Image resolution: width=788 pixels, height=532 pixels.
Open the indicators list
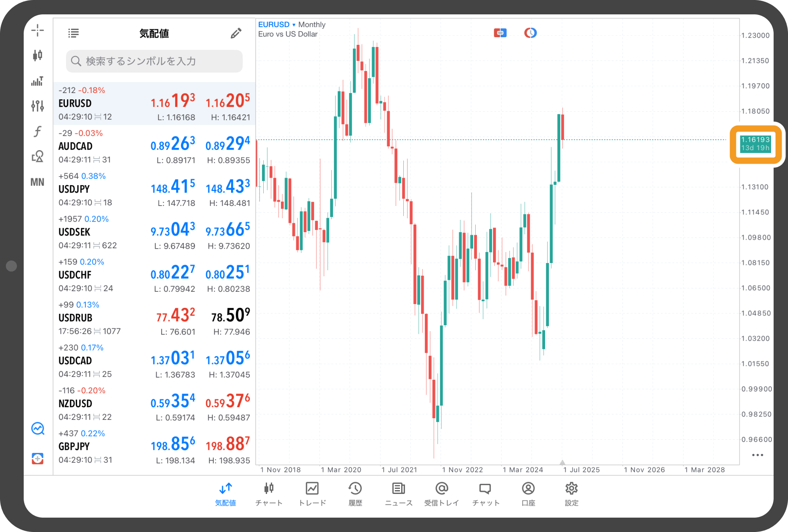[37, 81]
